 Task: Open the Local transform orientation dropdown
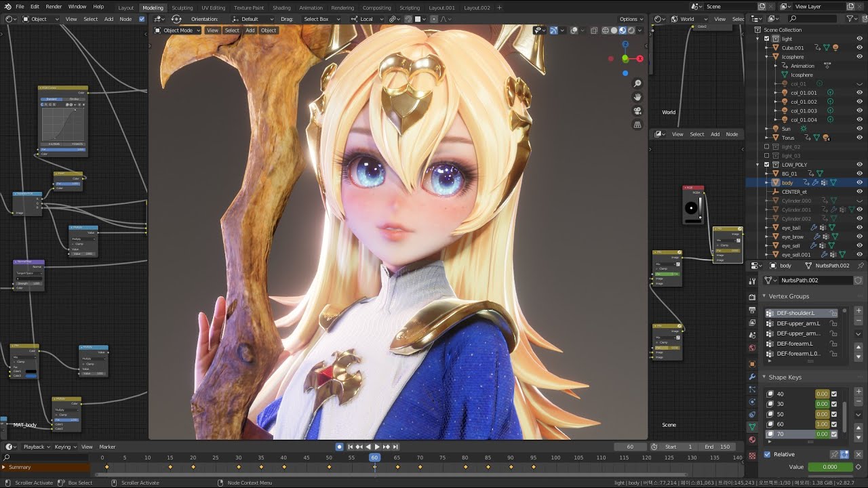tap(367, 19)
